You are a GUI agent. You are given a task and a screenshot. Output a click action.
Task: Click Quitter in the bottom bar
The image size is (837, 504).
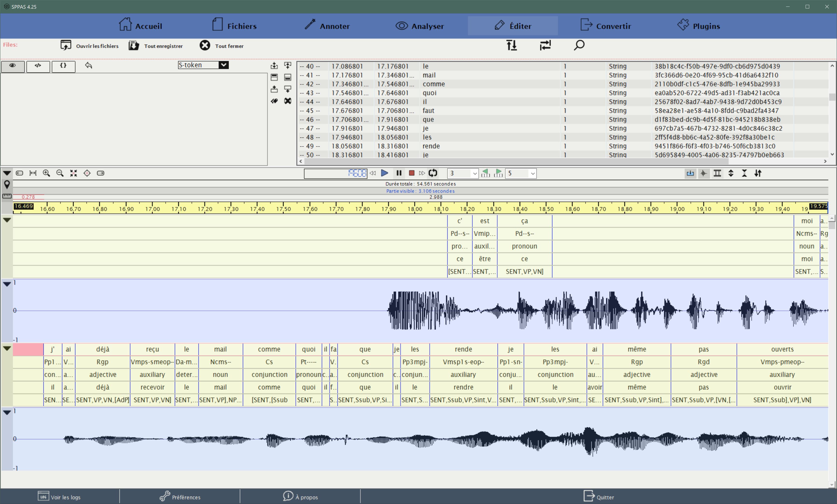click(598, 497)
